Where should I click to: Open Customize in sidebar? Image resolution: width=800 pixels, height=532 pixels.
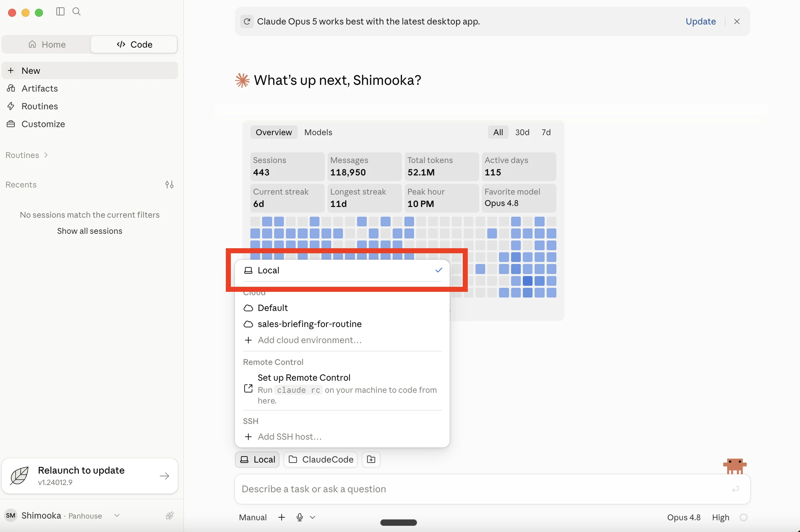[90, 124]
